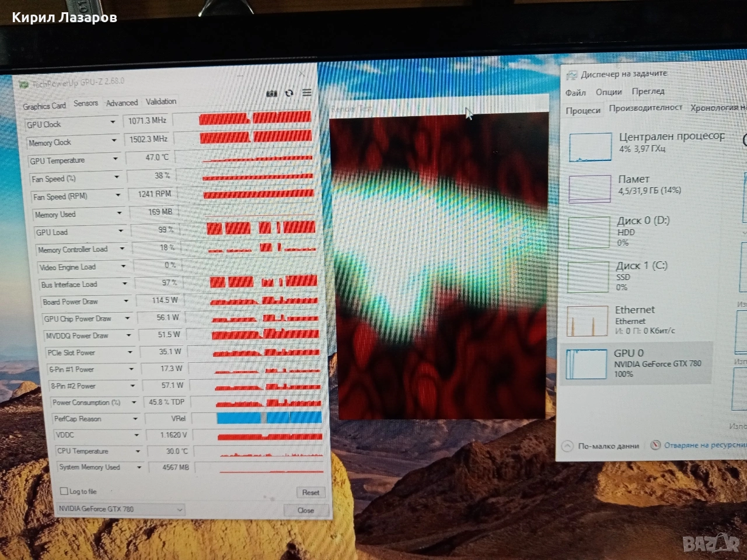Expand the PerfCap Reason dropdown arrow
747x560 pixels.
pyautogui.click(x=135, y=419)
